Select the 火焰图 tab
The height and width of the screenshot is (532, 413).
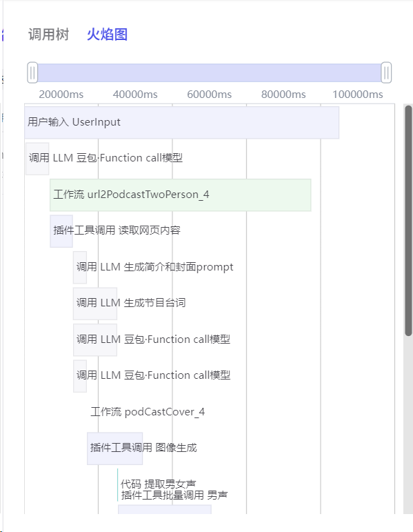click(x=107, y=35)
